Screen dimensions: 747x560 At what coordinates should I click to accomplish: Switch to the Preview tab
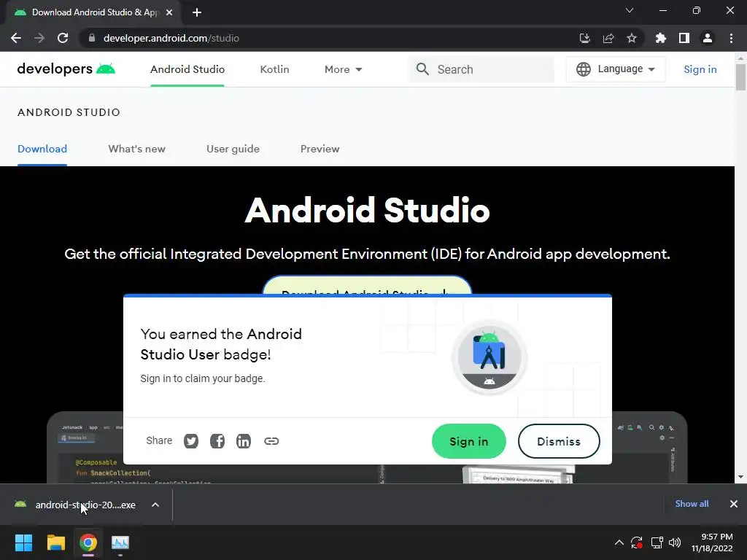320,149
